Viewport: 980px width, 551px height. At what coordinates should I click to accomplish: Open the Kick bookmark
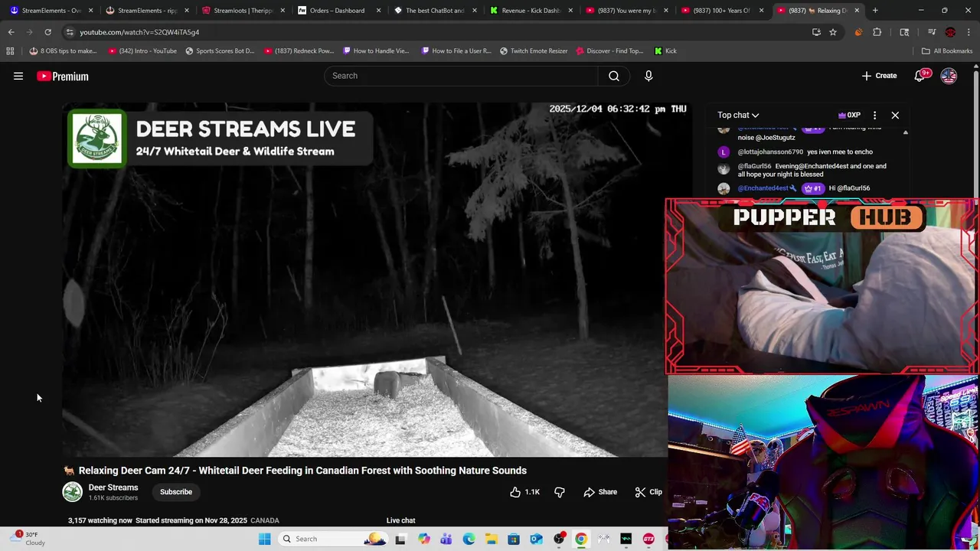point(665,51)
